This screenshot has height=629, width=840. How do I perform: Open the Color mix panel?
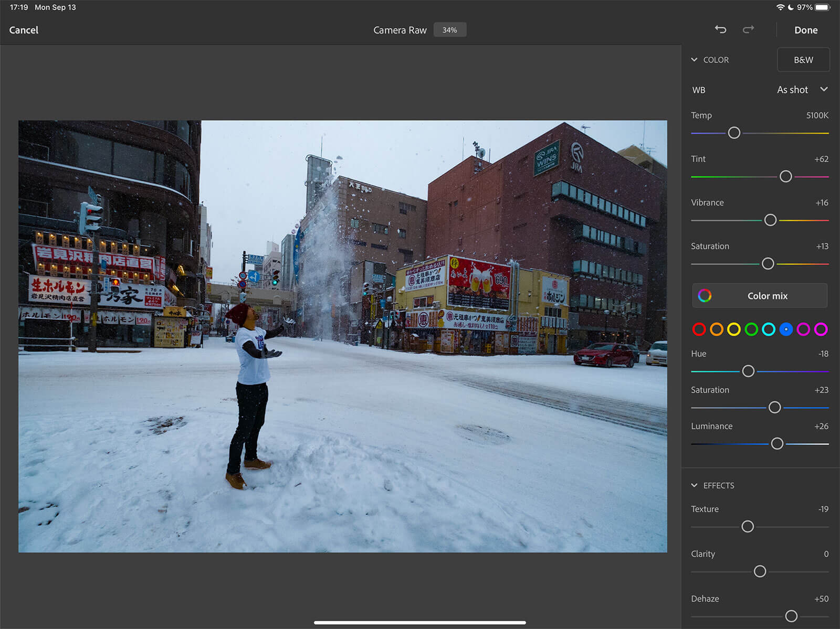tap(760, 296)
